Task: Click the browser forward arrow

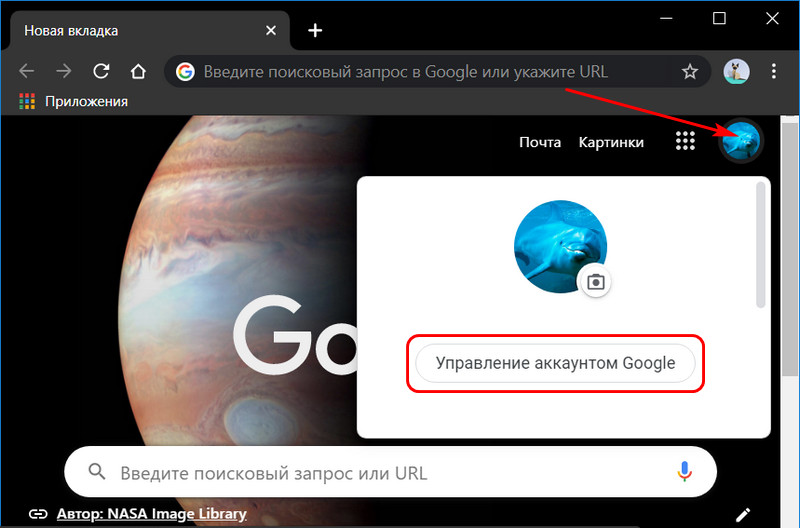Action: 64,71
